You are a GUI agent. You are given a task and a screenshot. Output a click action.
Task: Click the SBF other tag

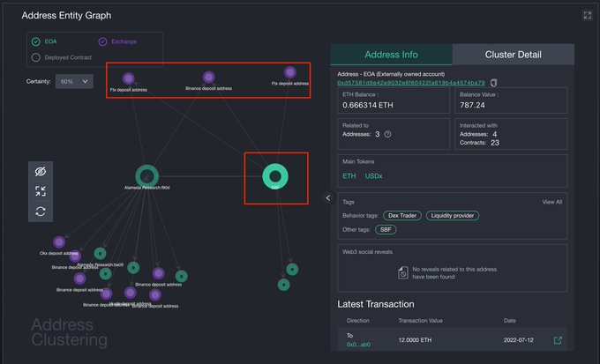[x=386, y=229]
